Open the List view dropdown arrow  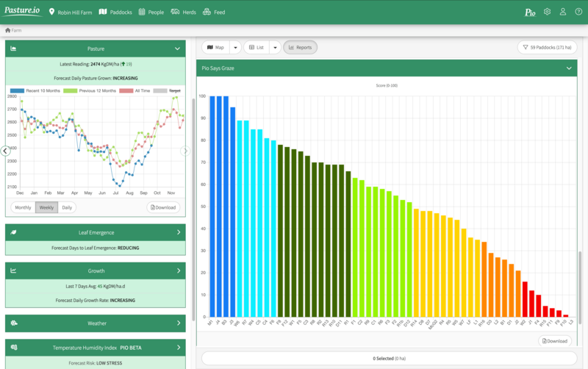pyautogui.click(x=275, y=48)
